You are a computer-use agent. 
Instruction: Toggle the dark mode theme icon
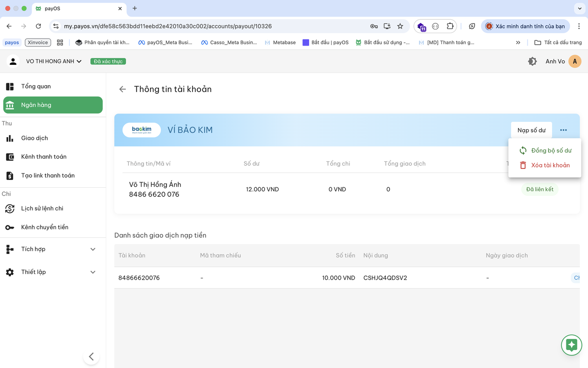point(532,61)
